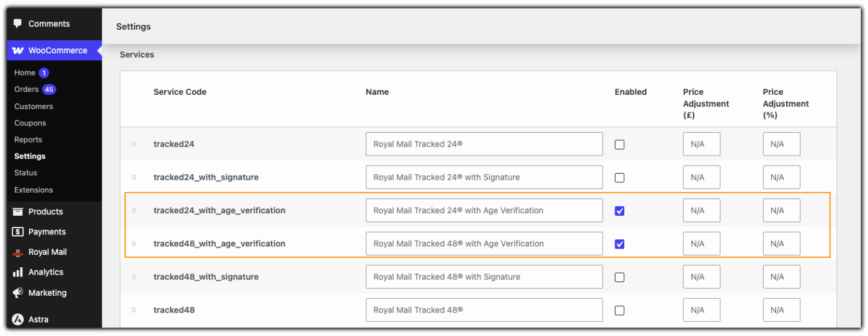This screenshot has height=336, width=868.
Task: Click the Orders count badge showing 45
Action: [x=49, y=90]
